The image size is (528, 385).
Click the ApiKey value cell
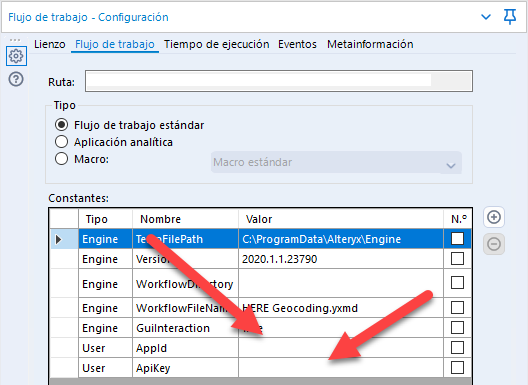point(341,367)
